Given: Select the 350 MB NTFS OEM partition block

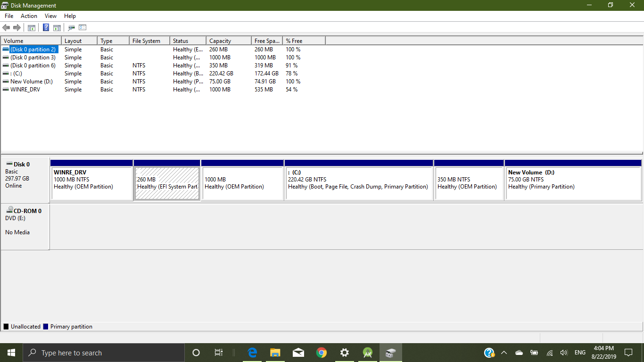Looking at the screenshot, I should point(469,180).
